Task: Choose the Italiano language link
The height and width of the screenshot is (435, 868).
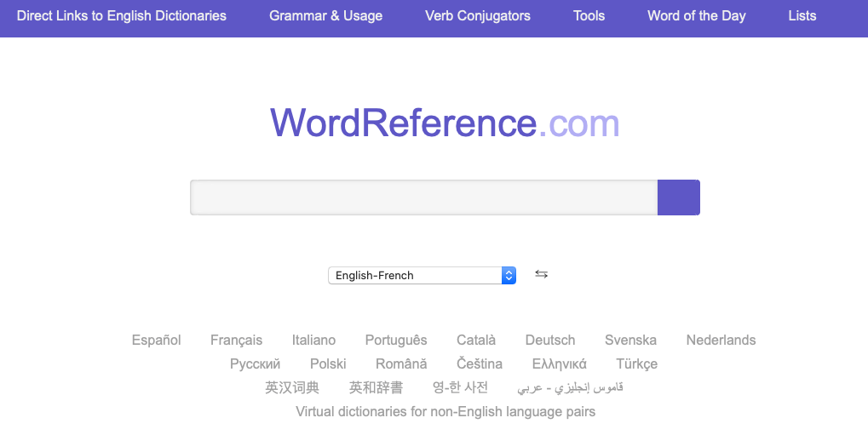Action: [x=313, y=340]
